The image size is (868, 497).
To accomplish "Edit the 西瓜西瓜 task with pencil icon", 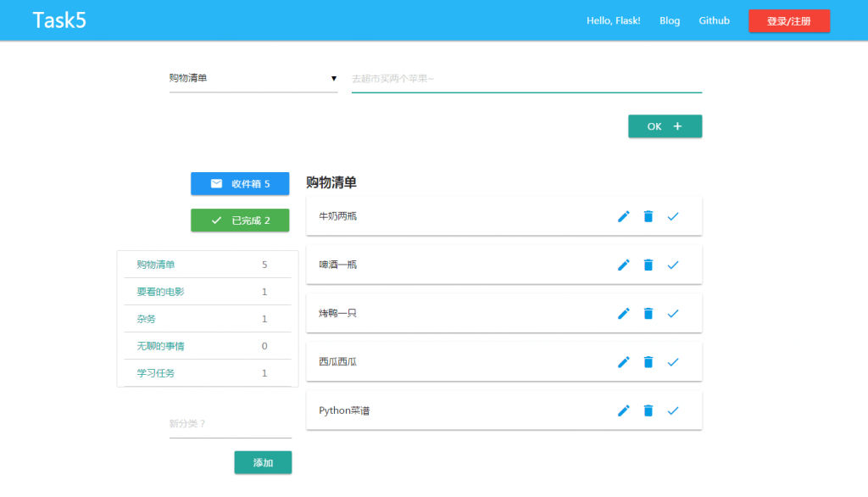I will (x=623, y=361).
